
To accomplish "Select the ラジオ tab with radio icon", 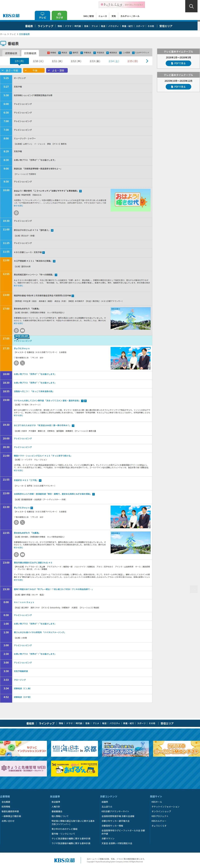I will 59,16.
